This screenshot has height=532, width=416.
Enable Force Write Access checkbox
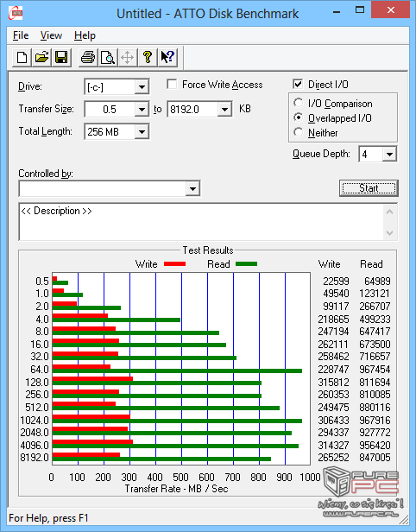point(172,84)
